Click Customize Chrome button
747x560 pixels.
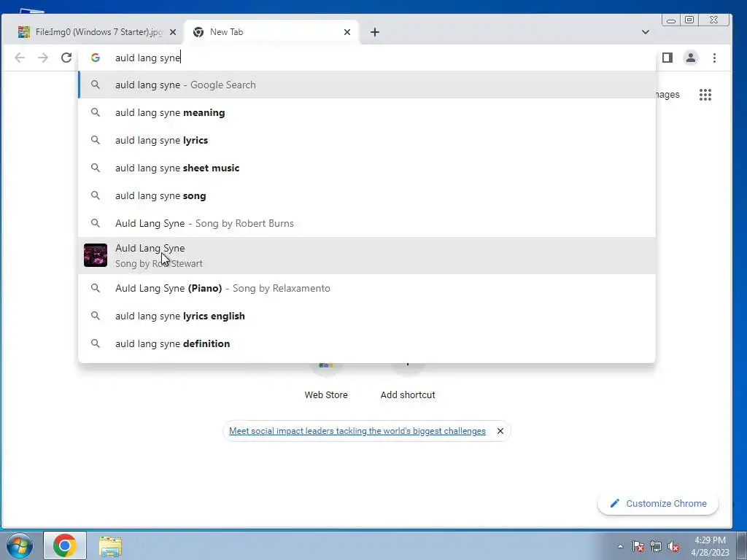658,503
